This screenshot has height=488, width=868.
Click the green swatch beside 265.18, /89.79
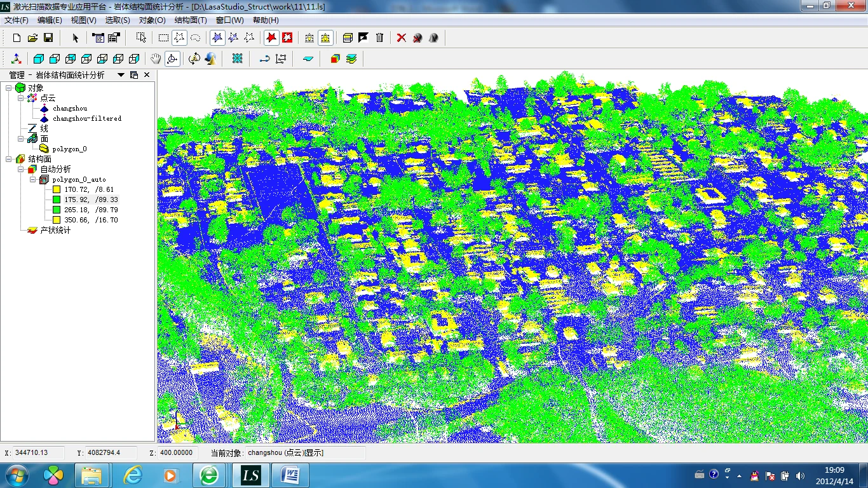click(57, 210)
